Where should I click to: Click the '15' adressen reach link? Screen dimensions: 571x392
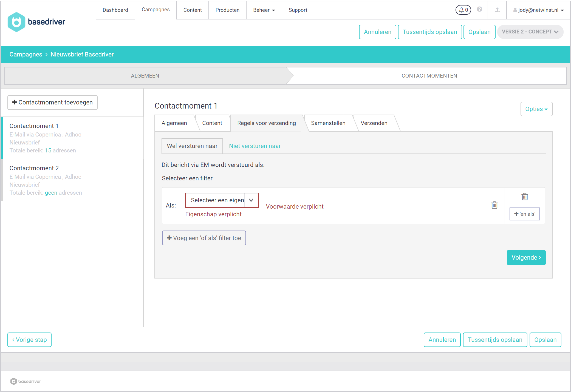[x=48, y=150]
